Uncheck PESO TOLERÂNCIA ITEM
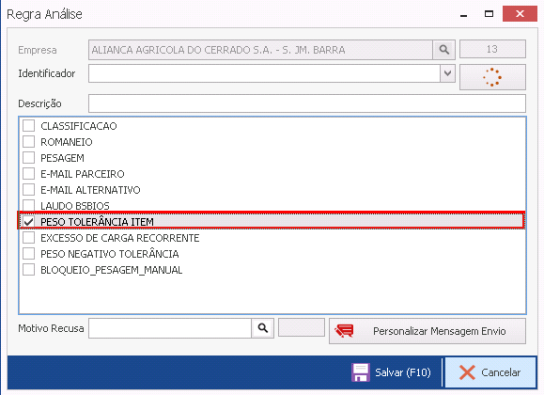The height and width of the screenshot is (395, 544). click(29, 222)
